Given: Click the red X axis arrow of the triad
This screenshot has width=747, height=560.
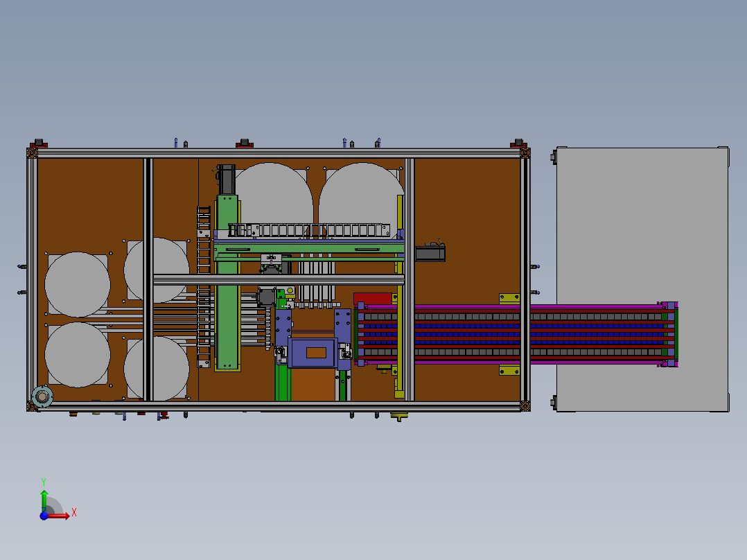Looking at the screenshot, I should click(59, 516).
